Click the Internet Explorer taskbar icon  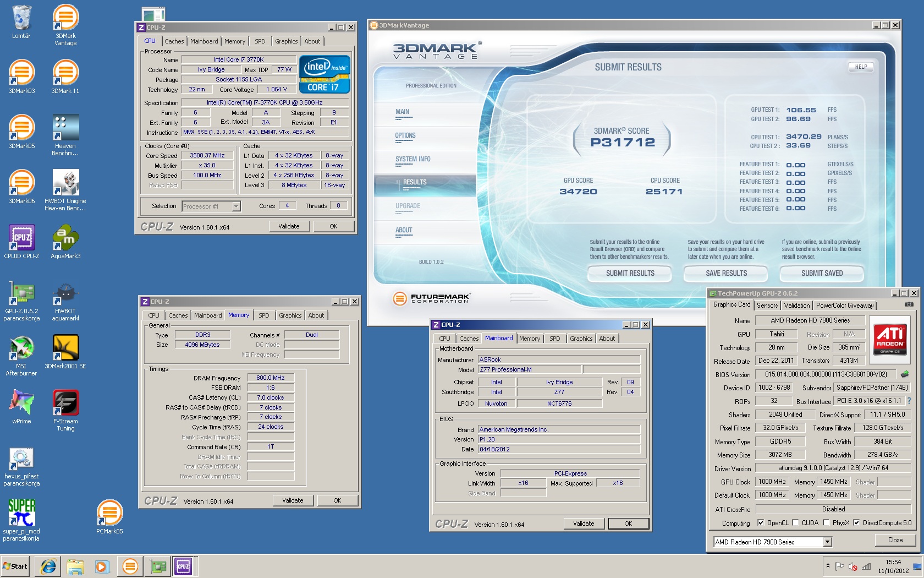pos(48,566)
